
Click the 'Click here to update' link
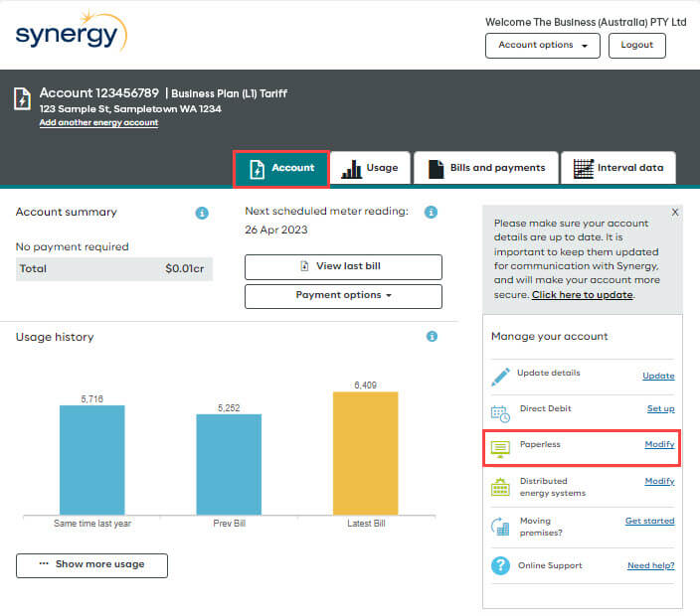pyautogui.click(x=582, y=295)
